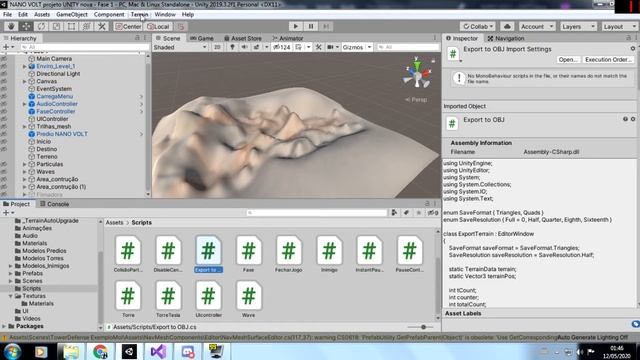Viewport: 640px width, 360px height.
Task: Click search by label icon in Project
Action: click(x=406, y=213)
